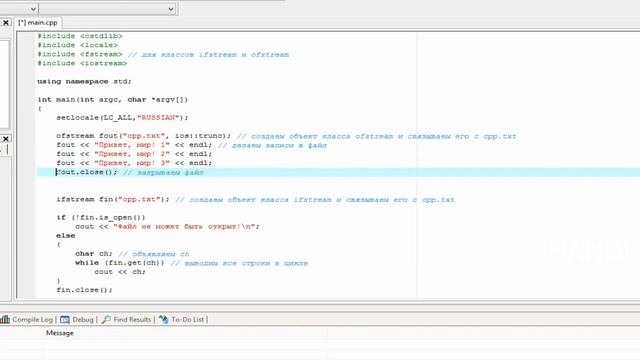Click the 'cout << ch;' statement
This screenshot has width=640, height=360.
120,271
